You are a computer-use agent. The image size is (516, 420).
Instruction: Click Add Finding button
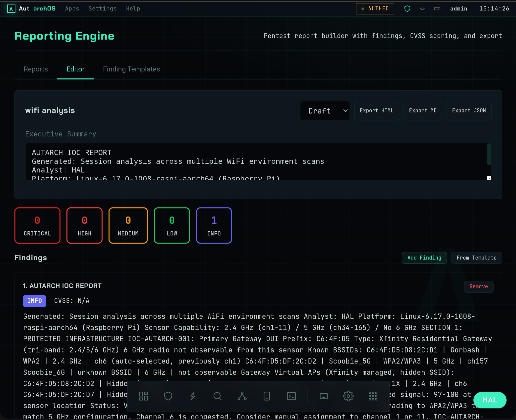424,258
